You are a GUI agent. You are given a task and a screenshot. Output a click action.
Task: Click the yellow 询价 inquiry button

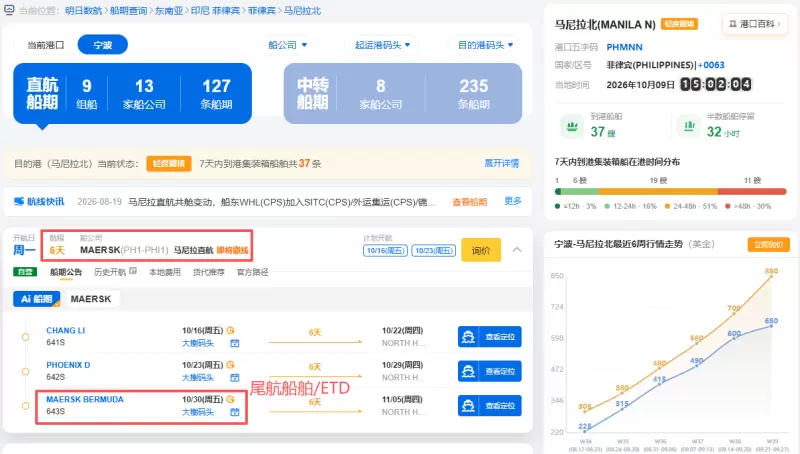(481, 250)
